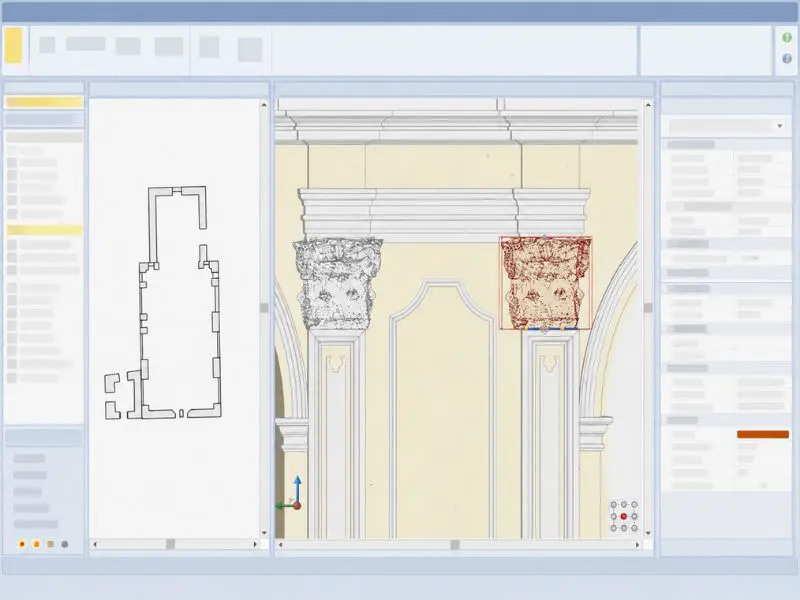Click the green help icon at top right
800x600 pixels.
click(787, 38)
